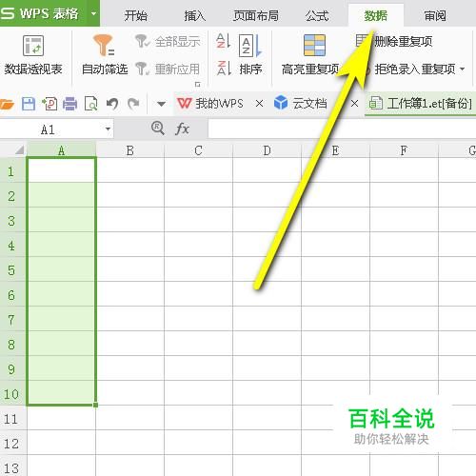The height and width of the screenshot is (476, 476).
Task: Select row 12 header
Action: coord(13,443)
